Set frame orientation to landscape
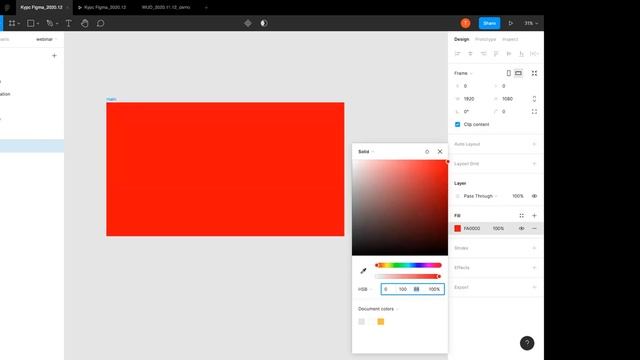 [x=518, y=73]
